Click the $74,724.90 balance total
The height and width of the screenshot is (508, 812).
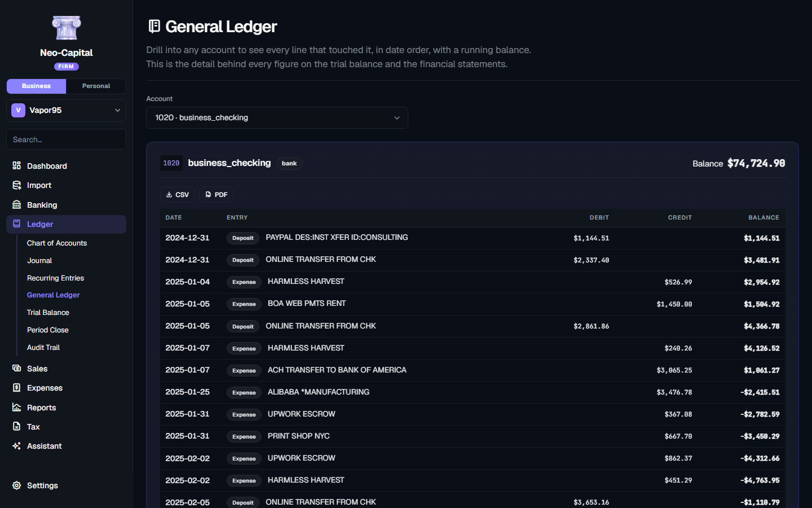(x=756, y=163)
